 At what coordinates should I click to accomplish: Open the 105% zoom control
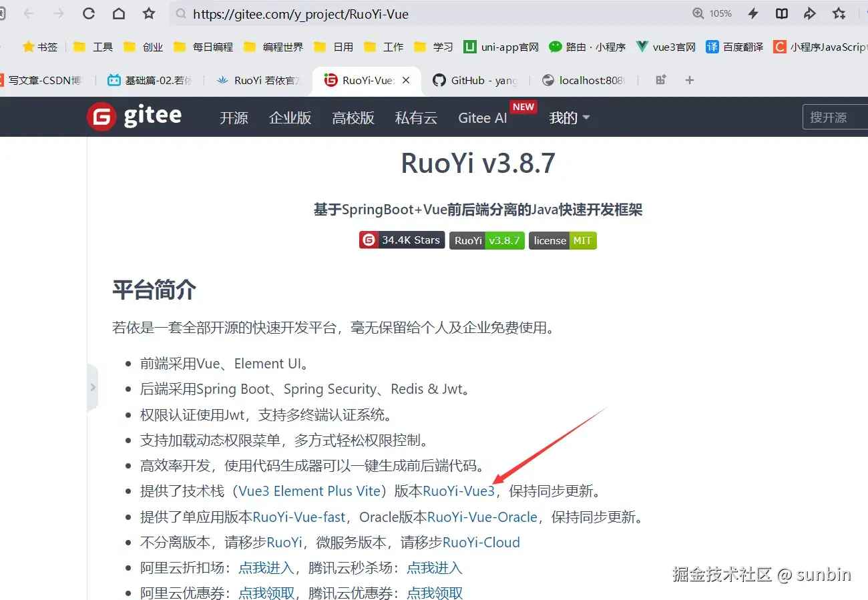click(712, 13)
